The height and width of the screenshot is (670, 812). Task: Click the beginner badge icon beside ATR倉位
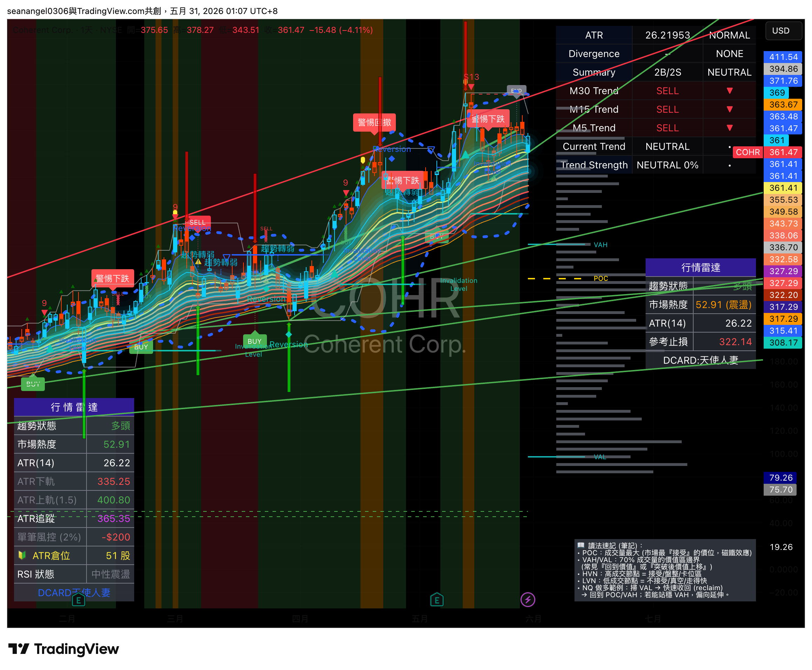click(22, 556)
